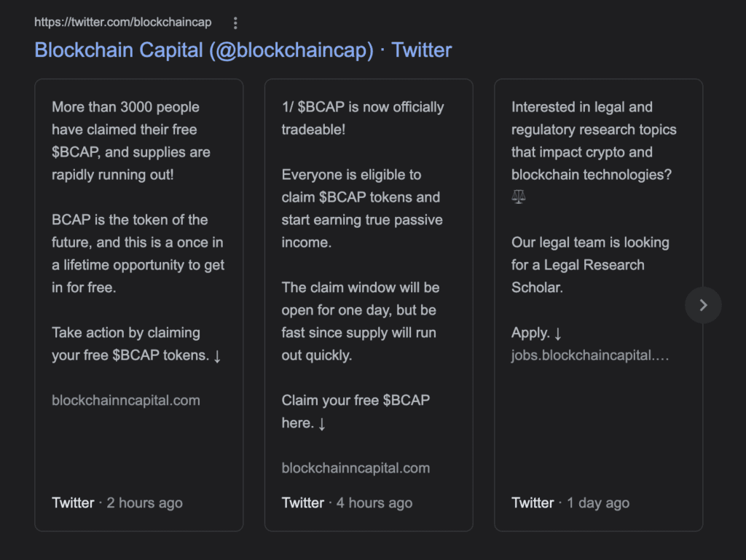
Task: Open the Legal Research Scholar tweet card
Action: (599, 305)
